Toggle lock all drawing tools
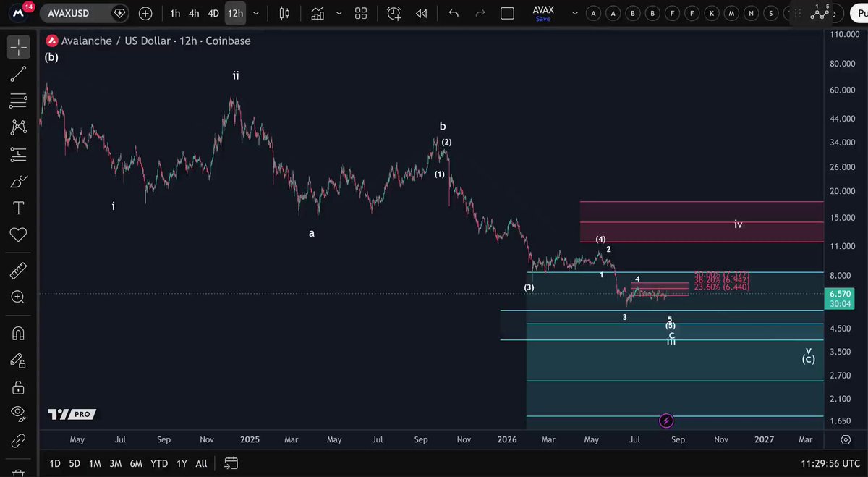Screen dimensions: 868x477 point(18,387)
